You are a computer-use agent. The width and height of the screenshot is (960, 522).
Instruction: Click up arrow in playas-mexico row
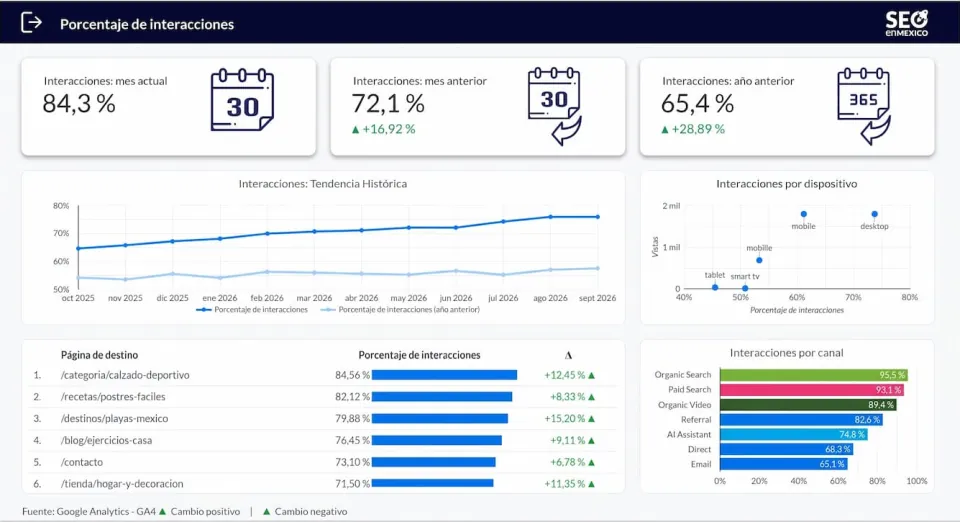(591, 419)
